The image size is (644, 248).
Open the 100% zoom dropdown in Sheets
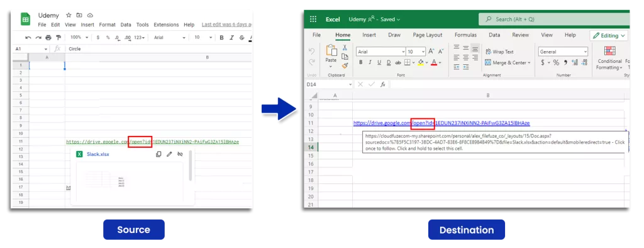[79, 37]
